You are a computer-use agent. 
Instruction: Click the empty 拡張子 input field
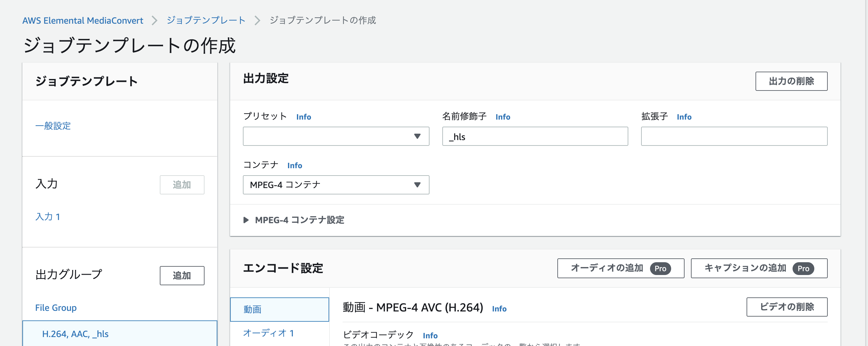(734, 136)
